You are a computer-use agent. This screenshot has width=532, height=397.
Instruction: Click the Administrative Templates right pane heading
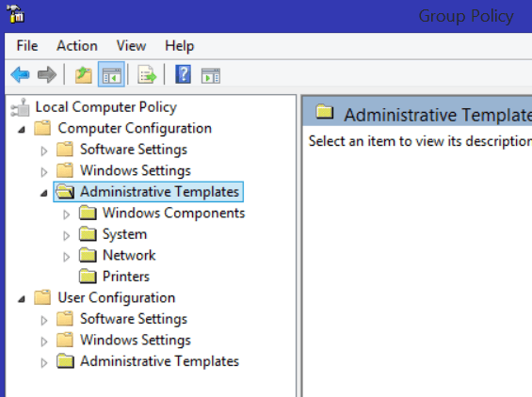point(438,115)
